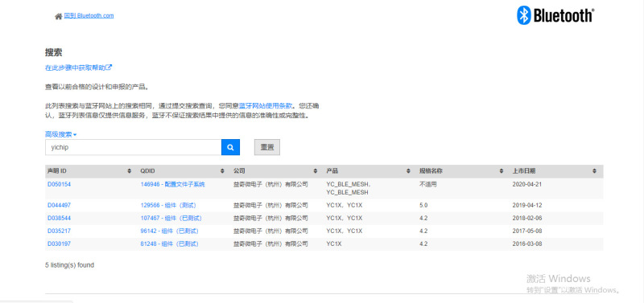
Task: Open the 回到 Bluetooth.com link
Action: click(89, 15)
